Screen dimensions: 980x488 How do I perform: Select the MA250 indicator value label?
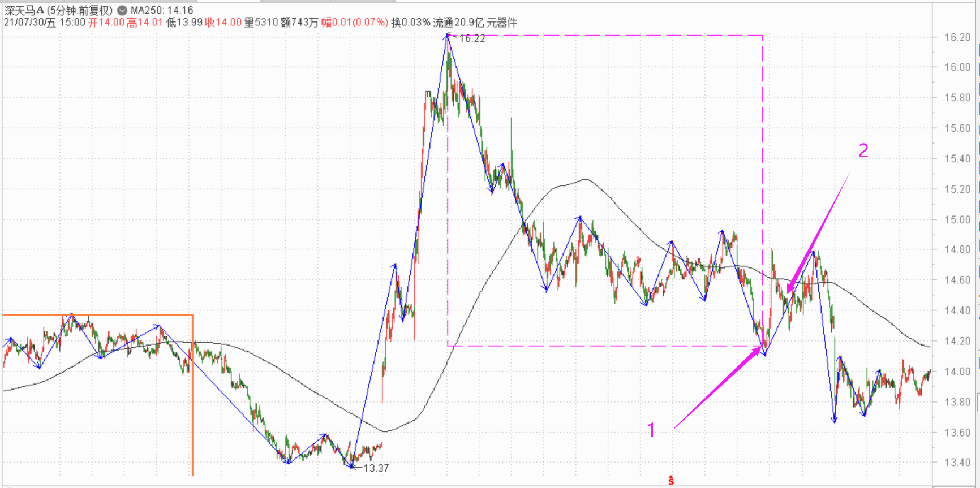click(x=162, y=10)
